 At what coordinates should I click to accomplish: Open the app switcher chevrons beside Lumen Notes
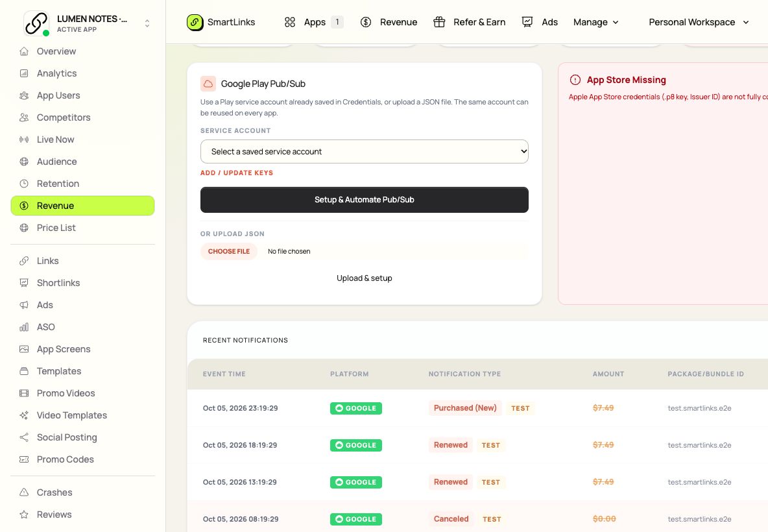147,23
